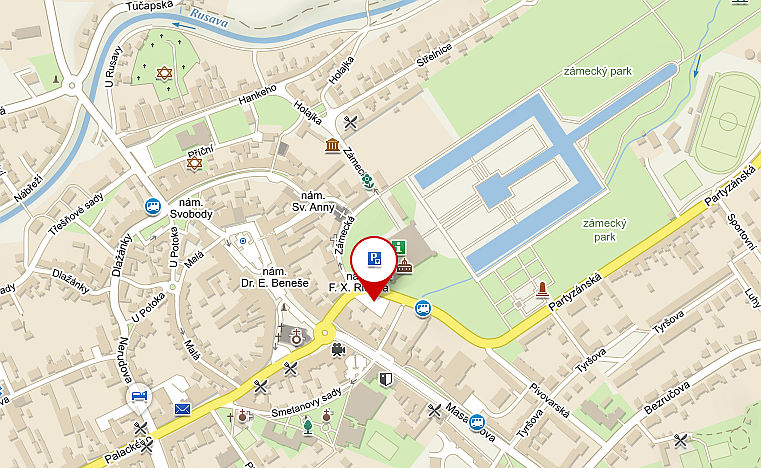Open the castle icon beside the parking pin

[x=405, y=266]
